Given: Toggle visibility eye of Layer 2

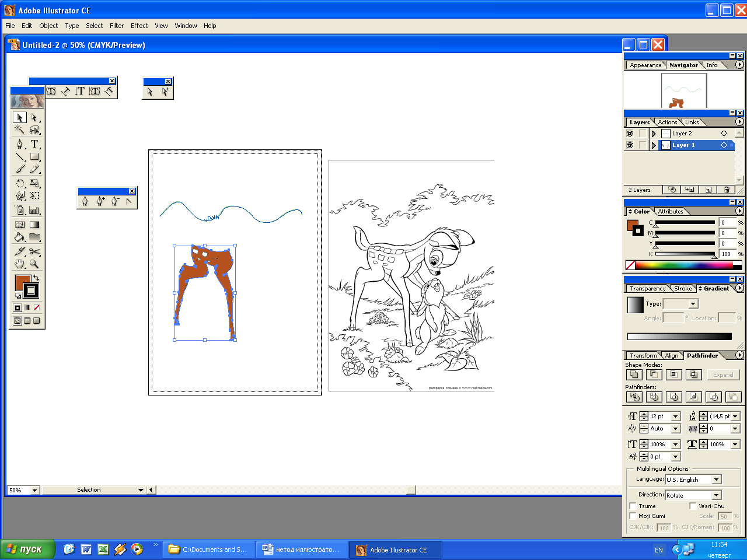Looking at the screenshot, I should [x=630, y=134].
